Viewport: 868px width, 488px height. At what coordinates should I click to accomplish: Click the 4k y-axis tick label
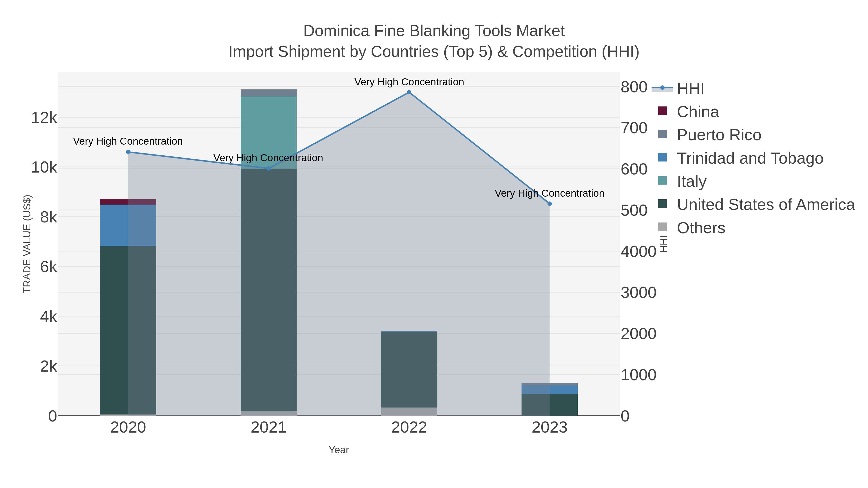[x=48, y=317]
